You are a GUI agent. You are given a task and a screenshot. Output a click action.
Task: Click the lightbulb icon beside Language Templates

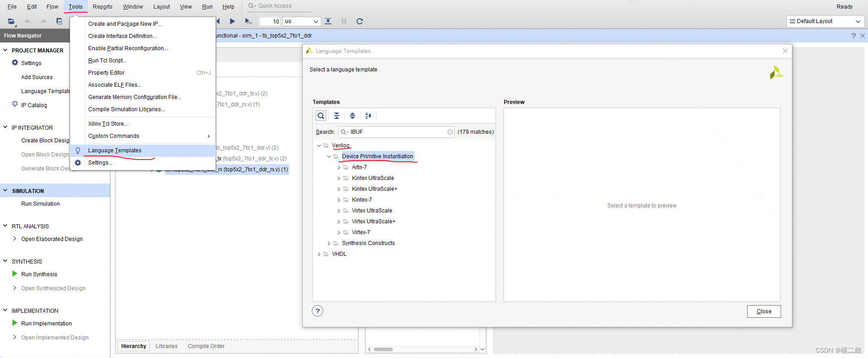tap(78, 151)
